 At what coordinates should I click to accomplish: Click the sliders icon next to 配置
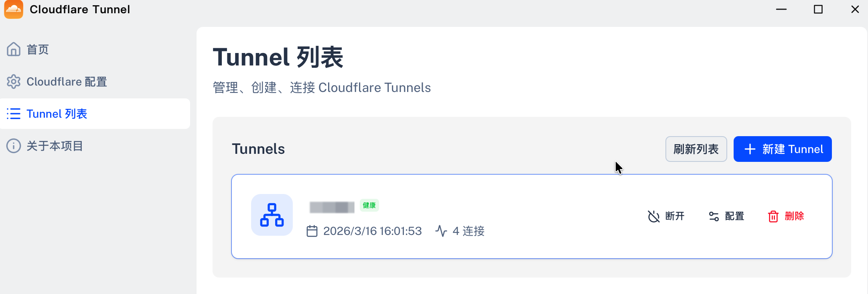pos(714,216)
